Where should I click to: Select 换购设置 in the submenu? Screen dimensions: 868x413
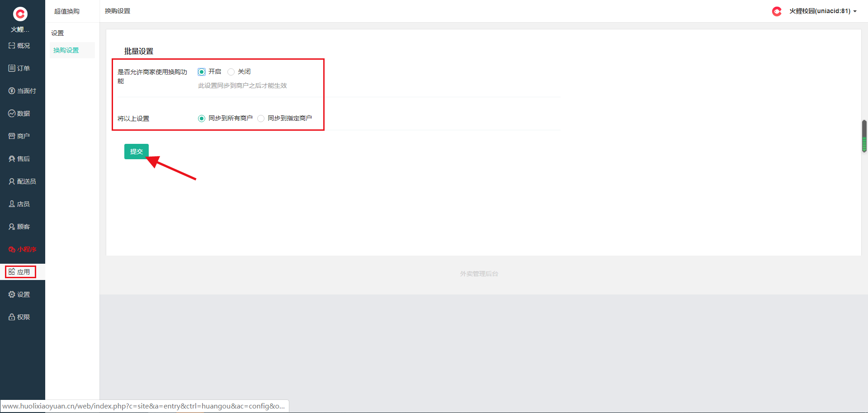coord(72,50)
